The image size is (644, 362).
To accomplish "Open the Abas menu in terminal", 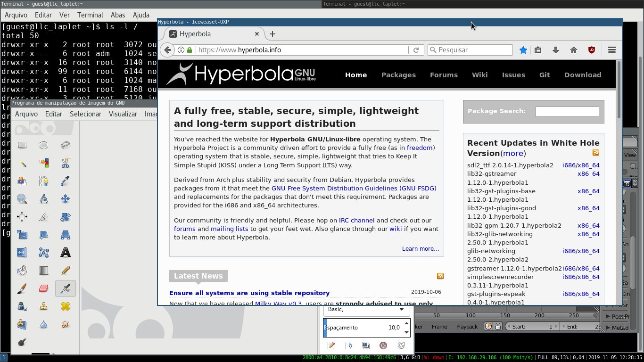I will pos(118,15).
